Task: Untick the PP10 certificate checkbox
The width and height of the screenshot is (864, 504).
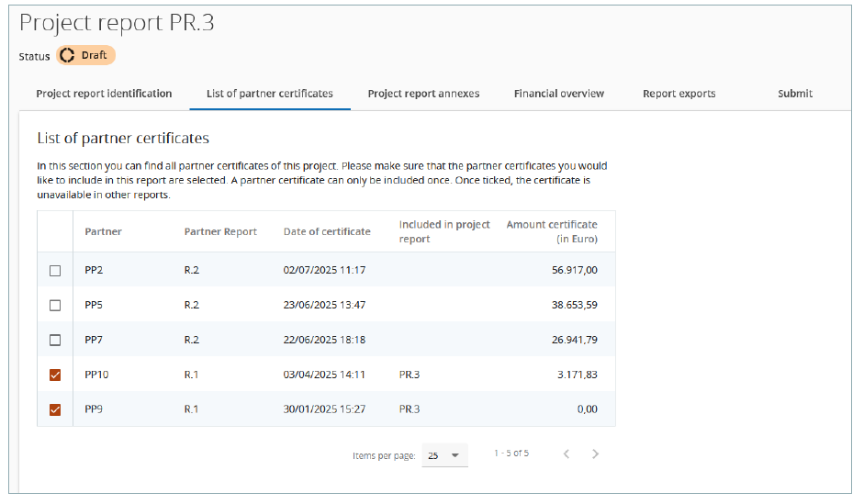Action: point(55,375)
